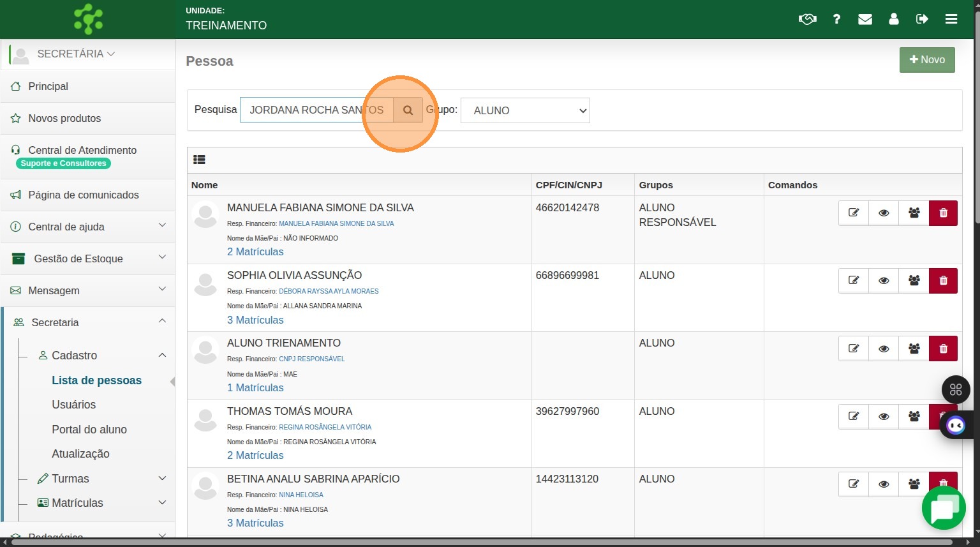The image size is (980, 547).
Task: Click the logout arrow icon in header
Action: pos(922,19)
